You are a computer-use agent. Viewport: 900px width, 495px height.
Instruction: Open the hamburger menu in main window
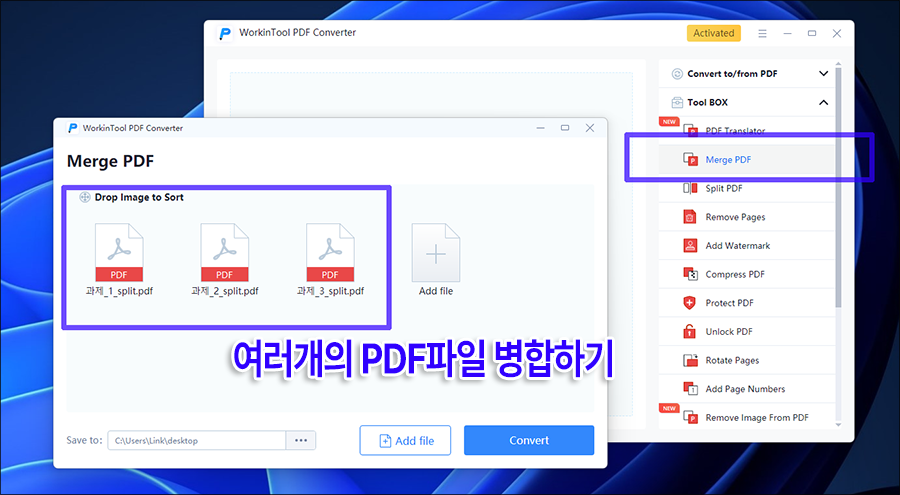tap(762, 33)
